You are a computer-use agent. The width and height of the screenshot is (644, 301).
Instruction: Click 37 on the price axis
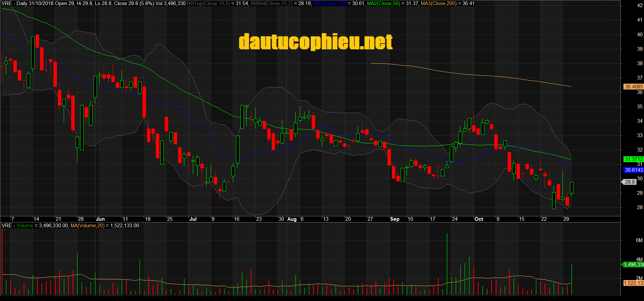pos(640,78)
